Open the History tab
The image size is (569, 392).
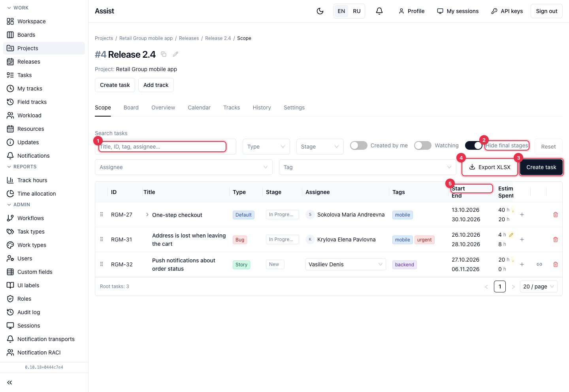pos(262,107)
